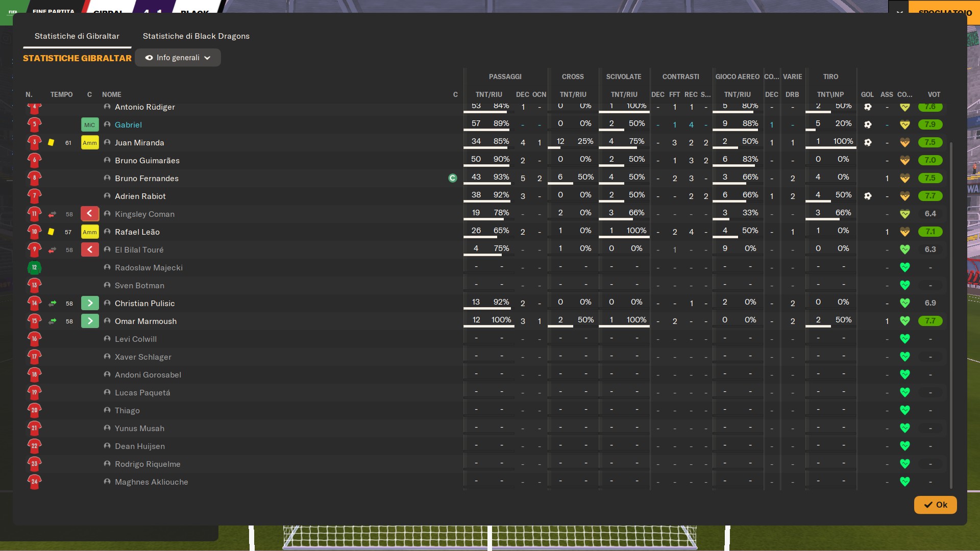Viewport: 980px width, 551px height.
Task: Select player Dean Huijsen
Action: pyautogui.click(x=140, y=446)
